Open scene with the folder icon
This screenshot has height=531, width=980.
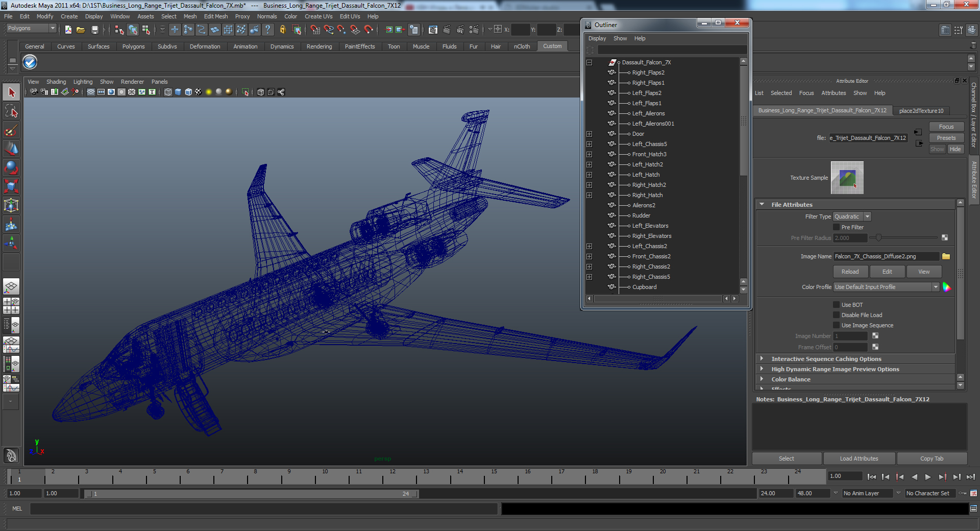click(81, 30)
